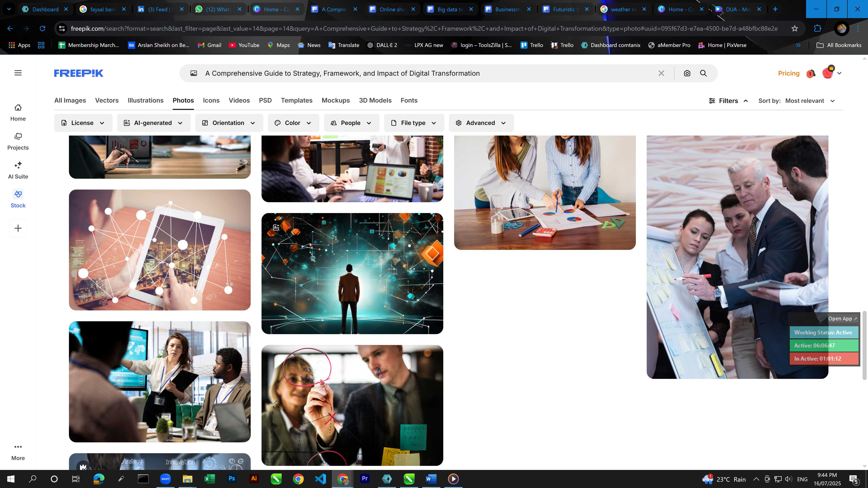Search by image using the camera icon
This screenshot has width=868, height=488.
[687, 73]
